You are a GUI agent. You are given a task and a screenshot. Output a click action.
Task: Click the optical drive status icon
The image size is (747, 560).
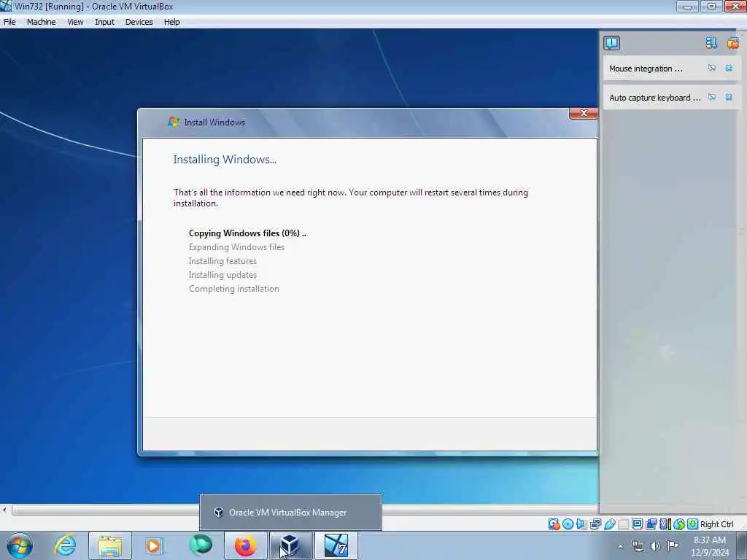pyautogui.click(x=568, y=524)
